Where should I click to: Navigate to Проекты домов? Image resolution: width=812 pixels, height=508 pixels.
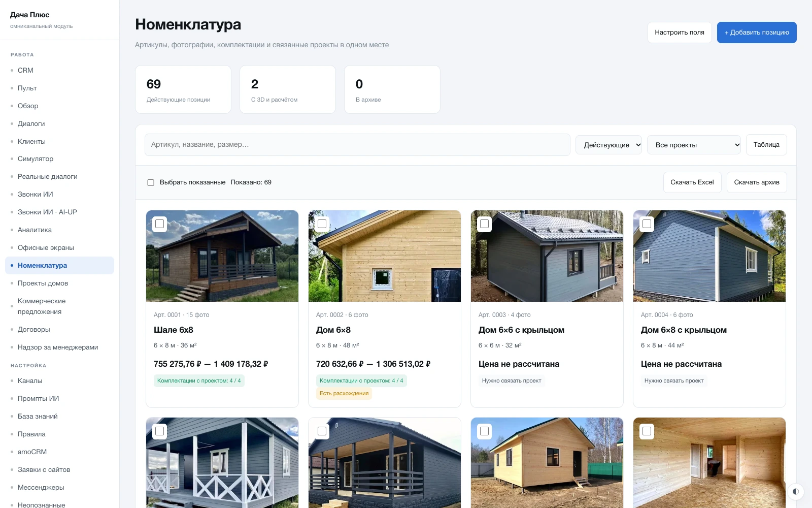[59, 283]
